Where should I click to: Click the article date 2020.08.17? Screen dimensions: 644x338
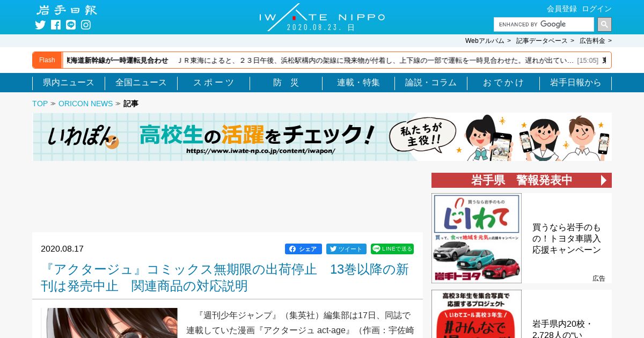tap(62, 249)
